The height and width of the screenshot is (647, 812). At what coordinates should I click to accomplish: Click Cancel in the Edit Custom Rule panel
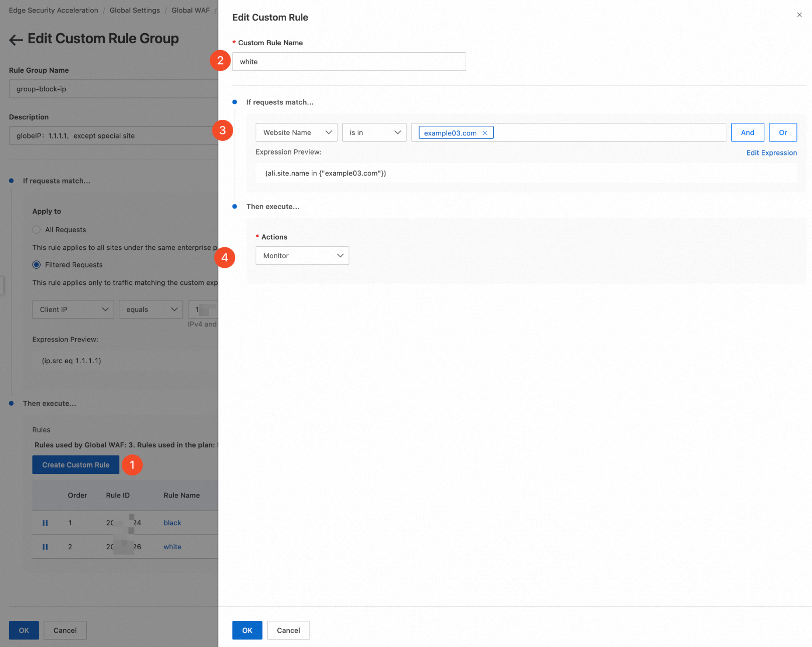click(x=288, y=630)
